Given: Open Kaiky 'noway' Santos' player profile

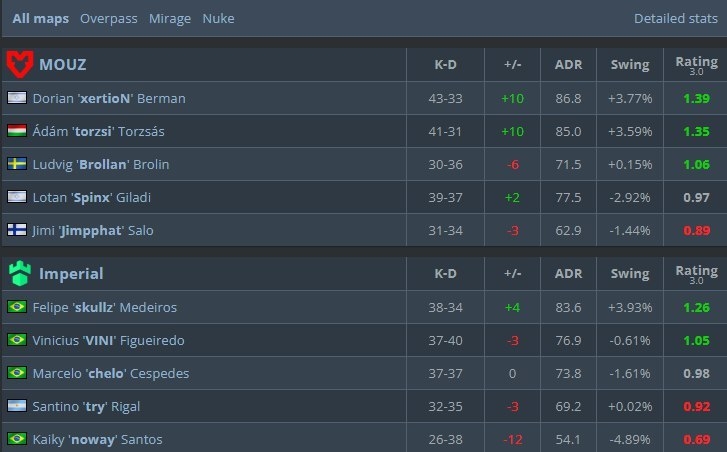Looking at the screenshot, I should (97, 439).
